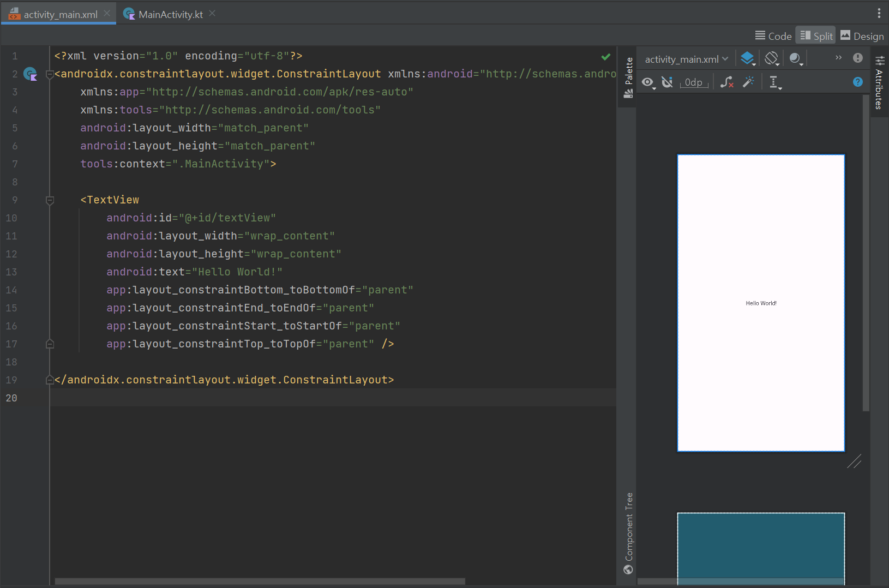Click the TextView layout_height="wrap_content" line

coord(224,254)
